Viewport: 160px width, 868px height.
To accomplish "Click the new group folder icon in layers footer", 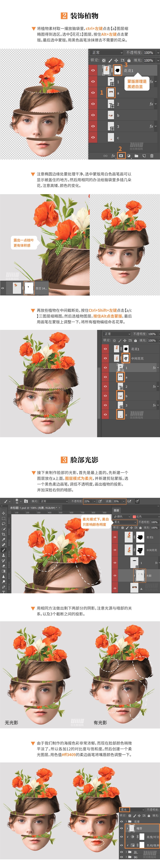I will click(x=136, y=156).
